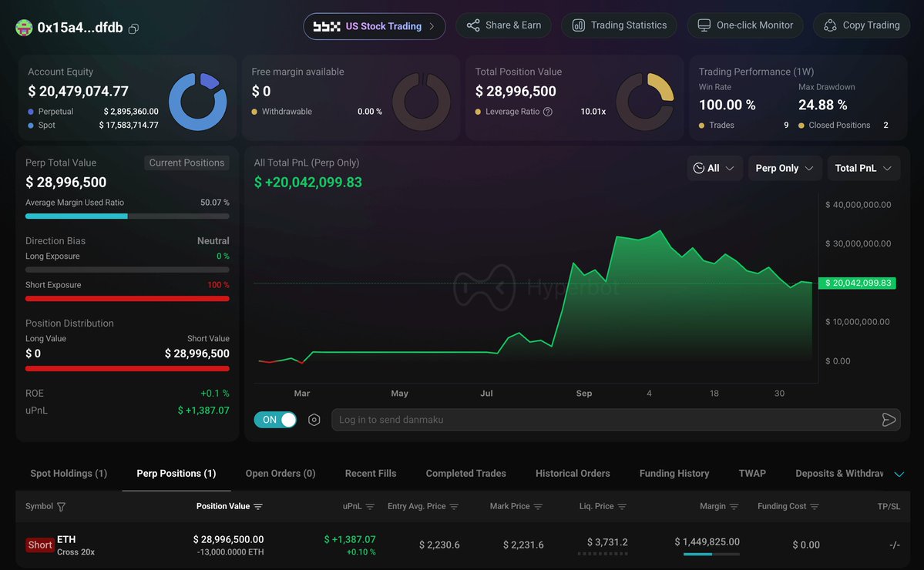
Task: Open Copy Trading
Action: [x=862, y=25]
